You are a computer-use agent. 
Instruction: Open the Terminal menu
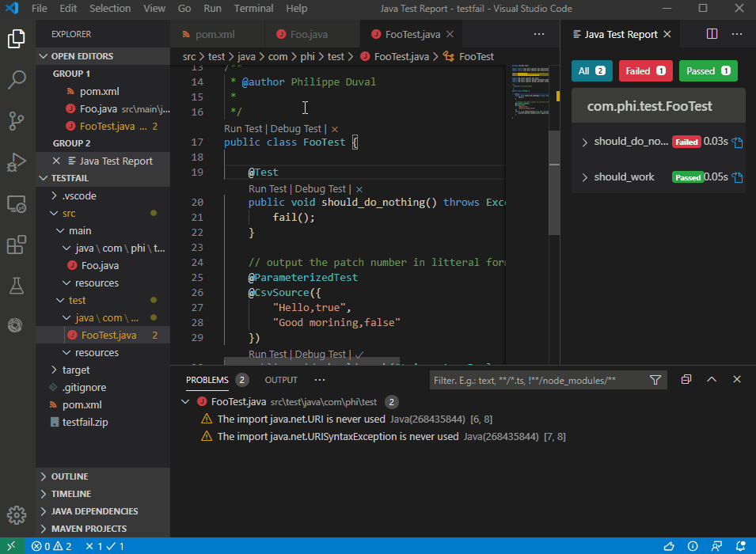253,8
